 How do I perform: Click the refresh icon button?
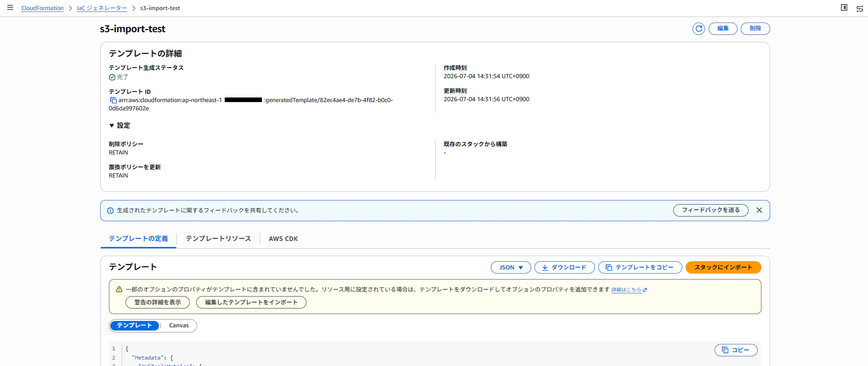(x=698, y=29)
